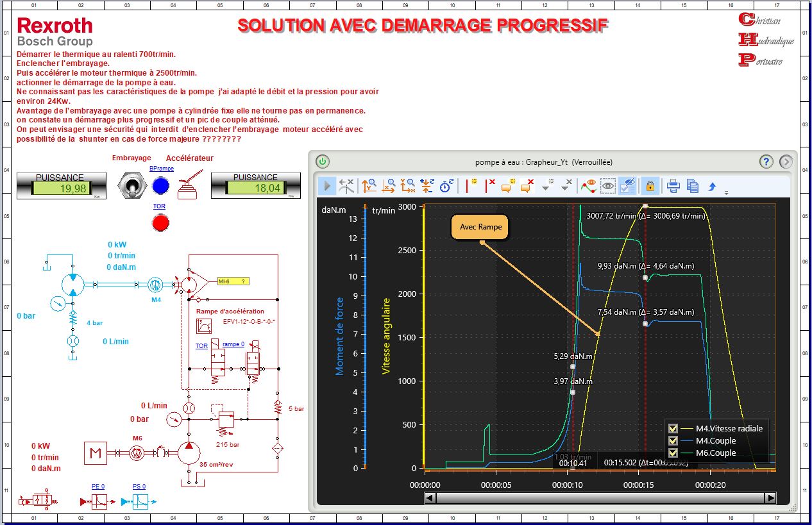Toggle the padlock lock icon

coord(650,186)
